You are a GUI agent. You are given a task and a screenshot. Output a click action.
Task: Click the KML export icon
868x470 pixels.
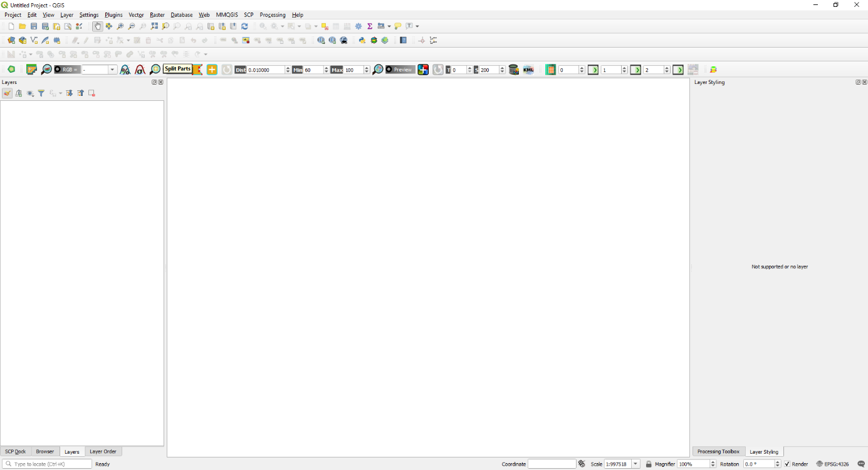tap(528, 70)
